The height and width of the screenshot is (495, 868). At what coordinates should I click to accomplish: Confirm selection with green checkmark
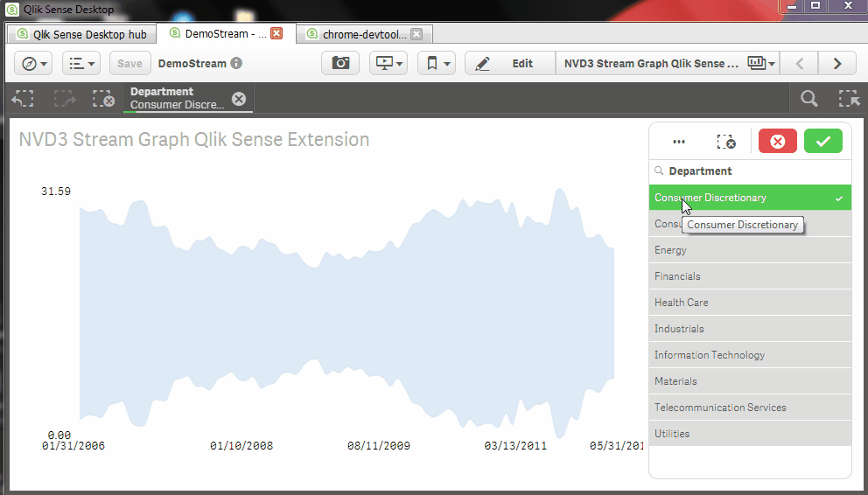pyautogui.click(x=823, y=141)
